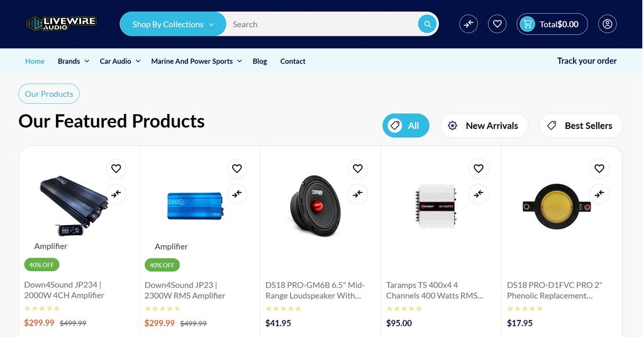The height and width of the screenshot is (337, 644).
Task: Favorite the DS18 PRO-D1FVC replacement
Action: (x=599, y=168)
